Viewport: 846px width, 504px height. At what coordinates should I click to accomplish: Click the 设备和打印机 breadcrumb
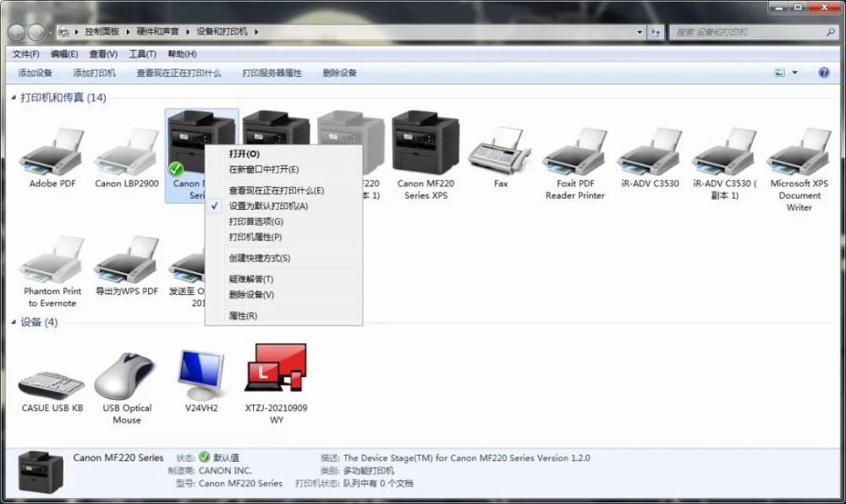pyautogui.click(x=222, y=32)
